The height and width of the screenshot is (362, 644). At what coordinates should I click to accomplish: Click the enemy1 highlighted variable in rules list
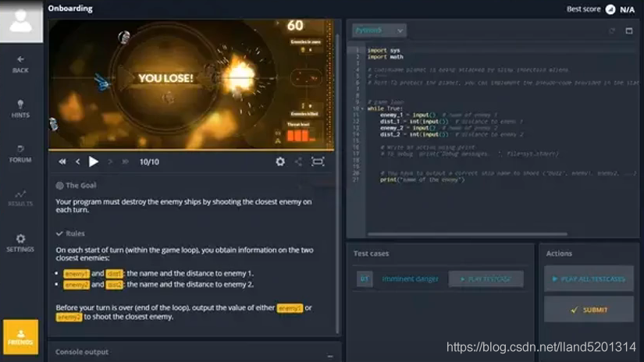coord(76,273)
